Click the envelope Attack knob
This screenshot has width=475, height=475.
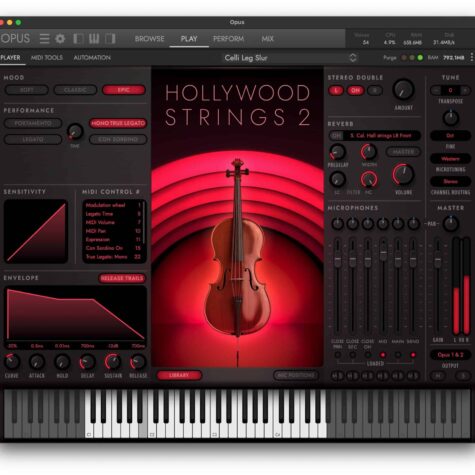tap(37, 362)
